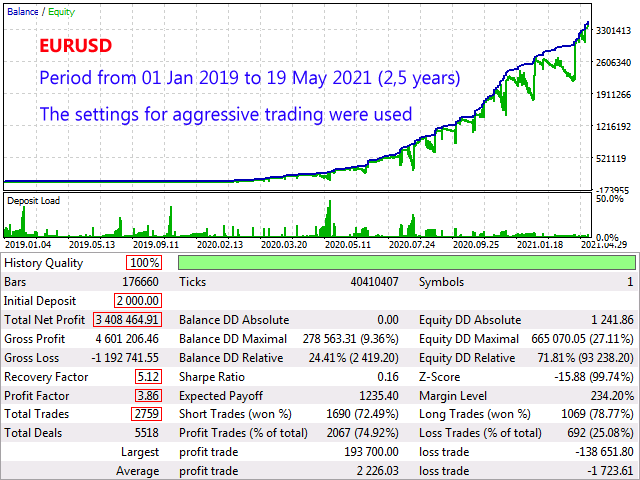640x480 pixels.
Task: Click the 2019.01.04 date axis label
Action: pos(28,244)
